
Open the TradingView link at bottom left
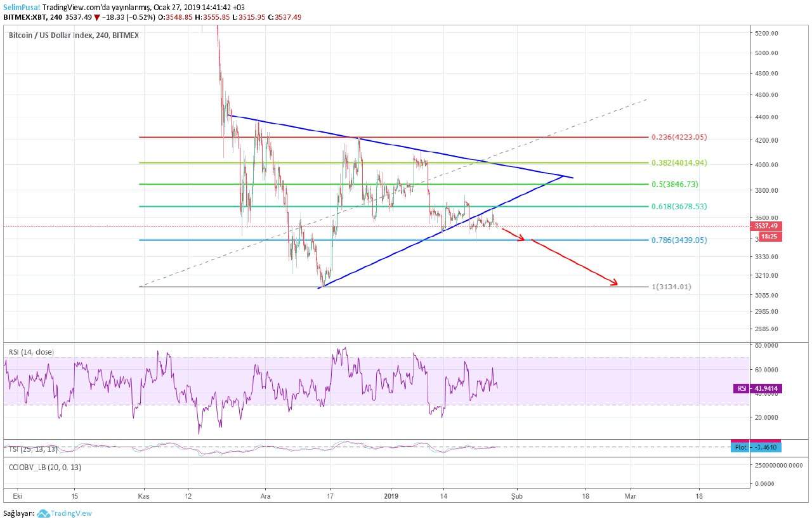71,513
